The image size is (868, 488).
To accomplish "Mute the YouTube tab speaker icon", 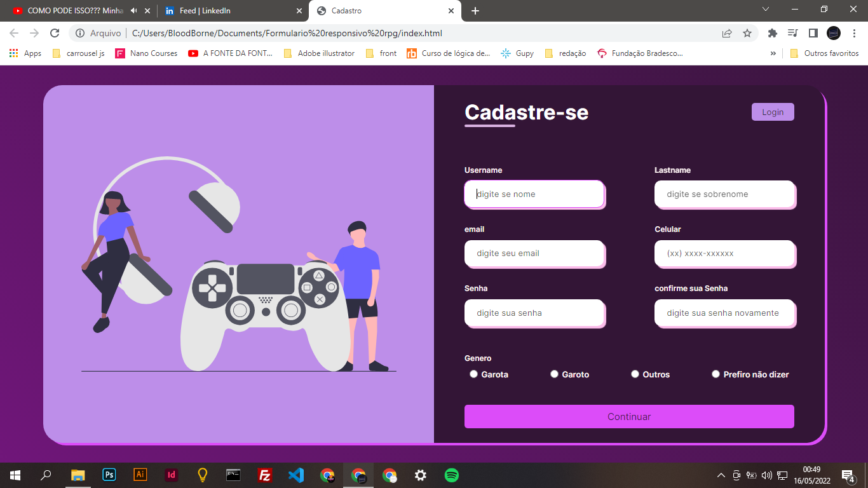I will pyautogui.click(x=133, y=10).
